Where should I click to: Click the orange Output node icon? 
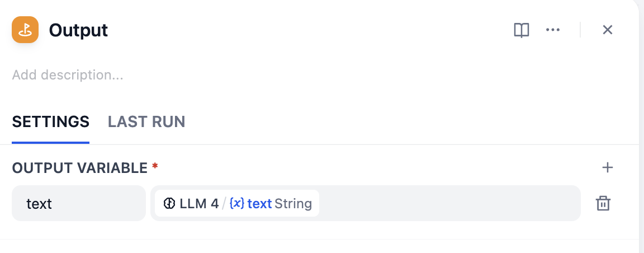25,30
